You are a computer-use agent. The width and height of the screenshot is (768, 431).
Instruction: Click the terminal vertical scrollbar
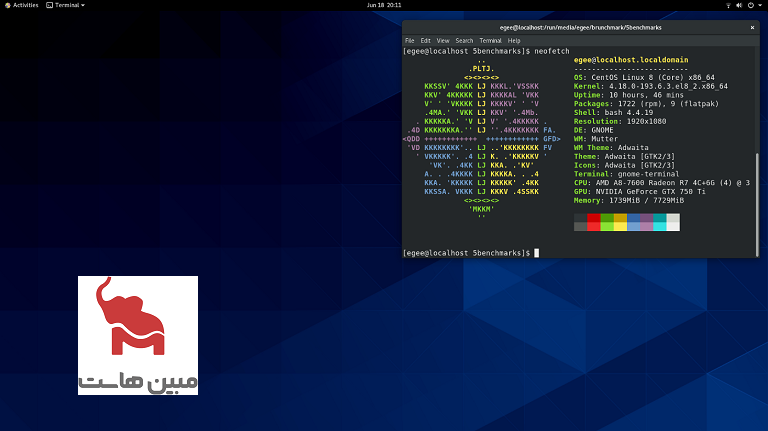(757, 205)
